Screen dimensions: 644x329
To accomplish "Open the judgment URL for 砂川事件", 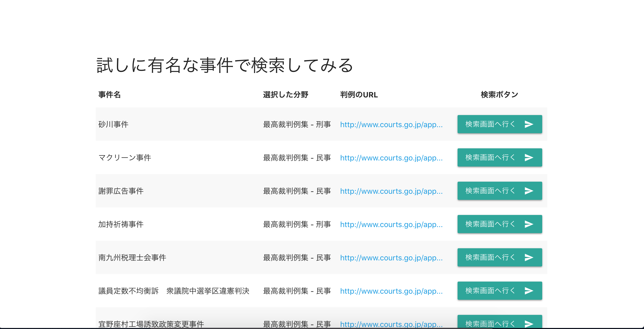I will (x=391, y=124).
